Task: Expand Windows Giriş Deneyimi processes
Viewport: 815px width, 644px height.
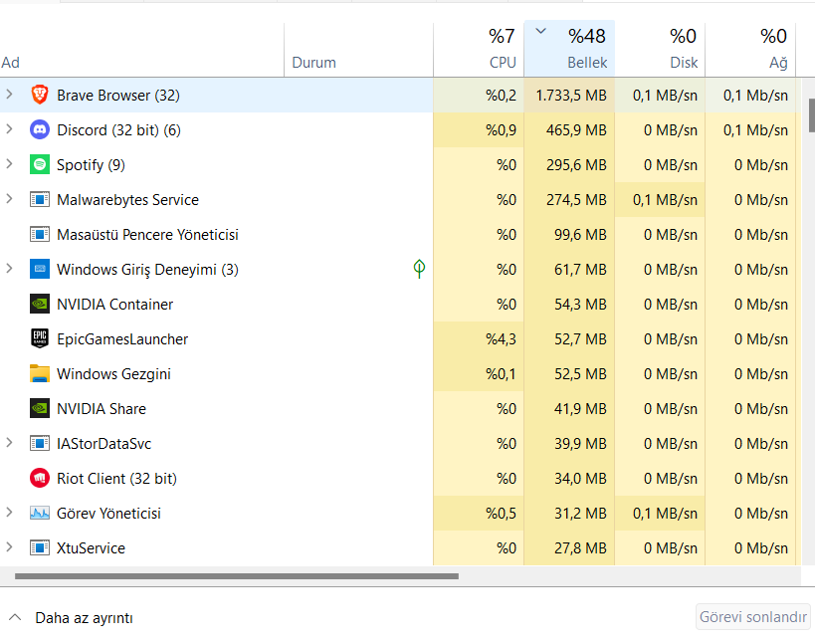Action: (x=9, y=270)
